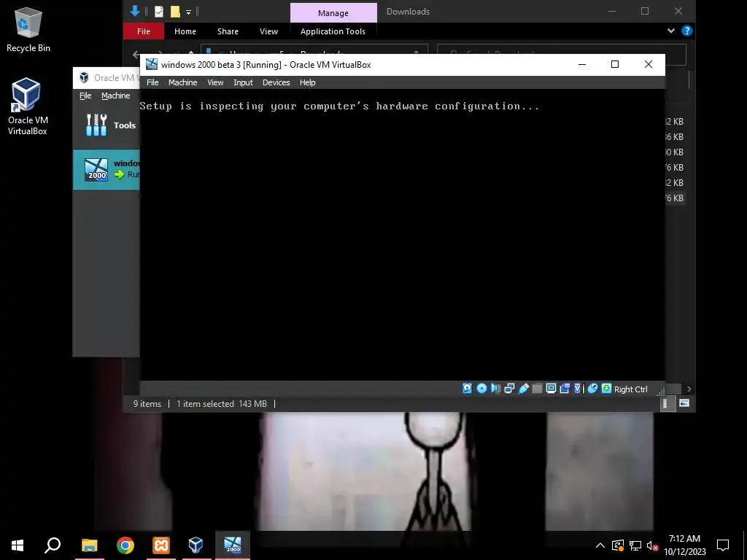Click the Right Ctrl host key label

click(x=631, y=389)
